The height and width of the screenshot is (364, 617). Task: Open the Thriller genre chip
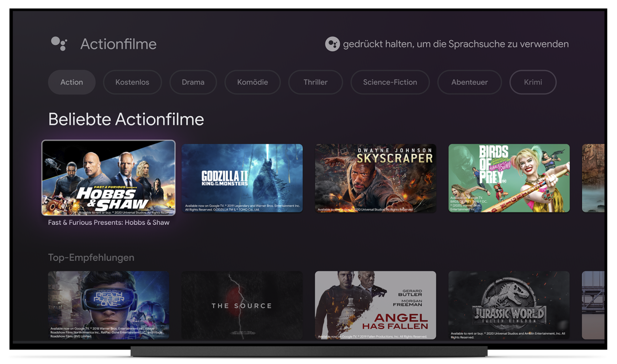315,82
